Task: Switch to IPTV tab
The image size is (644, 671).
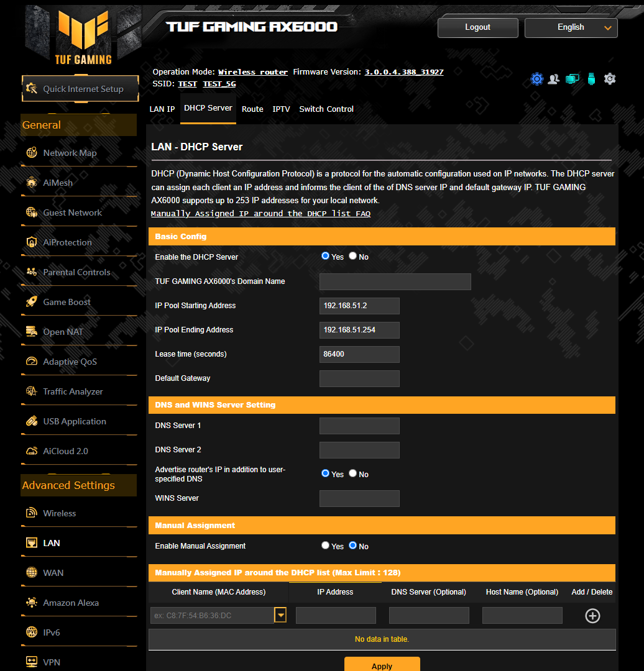Action: 282,109
